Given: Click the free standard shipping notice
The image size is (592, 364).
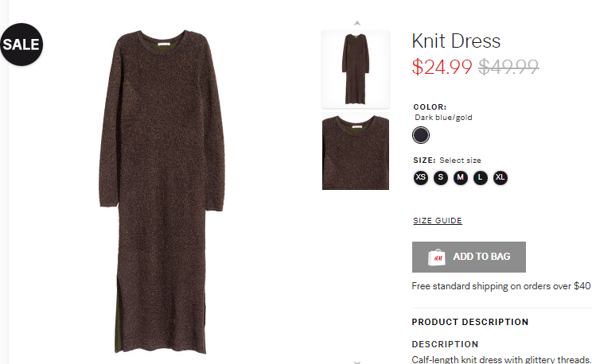Looking at the screenshot, I should click(501, 286).
